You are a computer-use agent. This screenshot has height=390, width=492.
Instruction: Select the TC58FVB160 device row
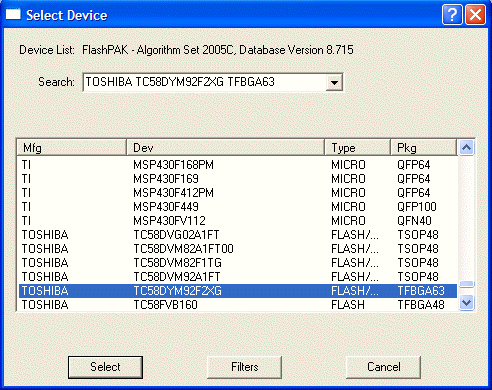(x=238, y=305)
